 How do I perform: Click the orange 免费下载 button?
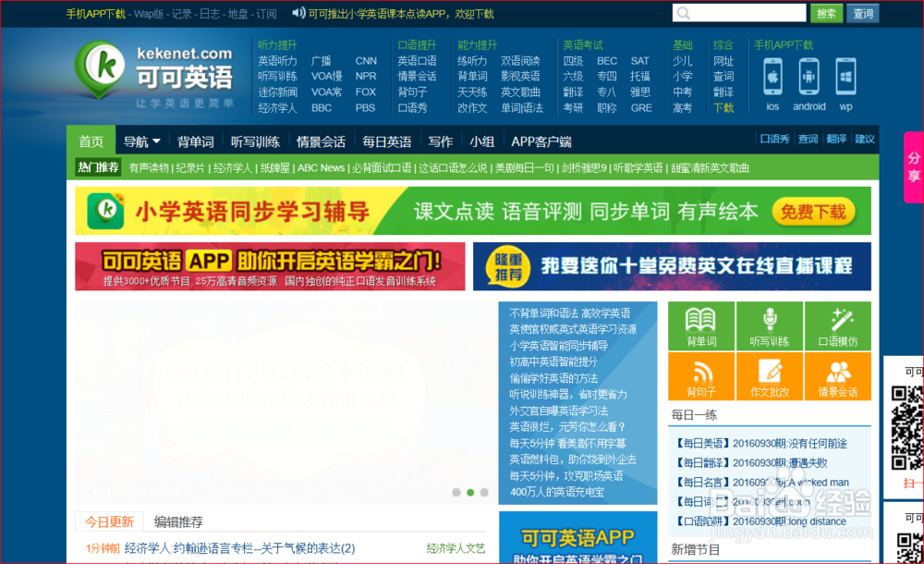tap(813, 211)
